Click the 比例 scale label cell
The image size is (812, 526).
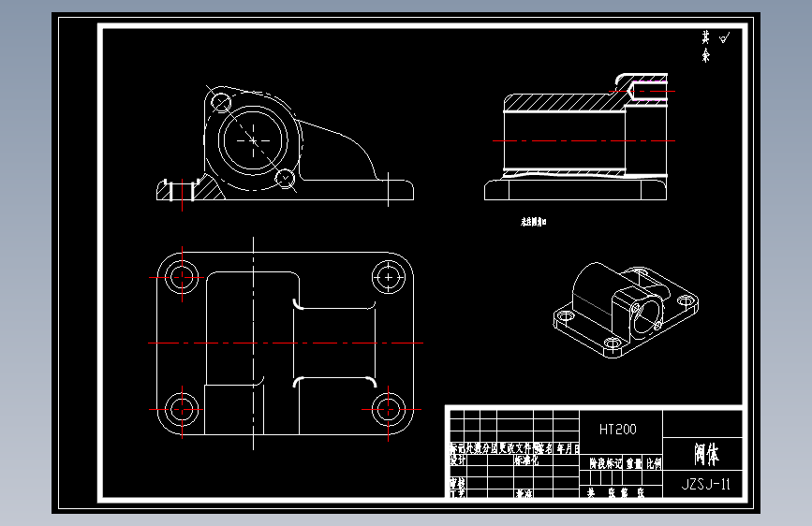coord(654,463)
